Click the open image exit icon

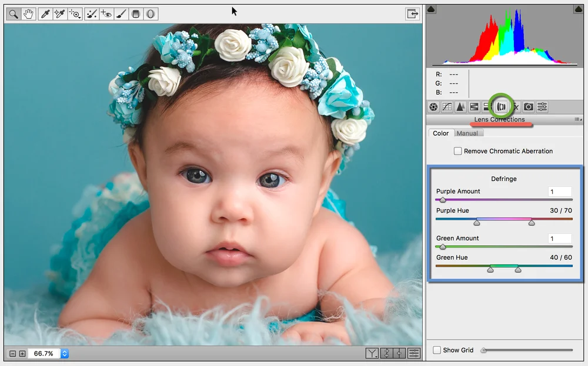(413, 14)
